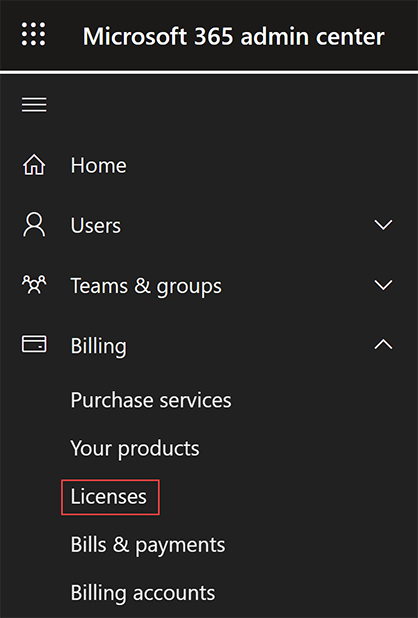Open the app launcher waffle icon
Viewport: 418px width, 618px height.
pyautogui.click(x=33, y=34)
